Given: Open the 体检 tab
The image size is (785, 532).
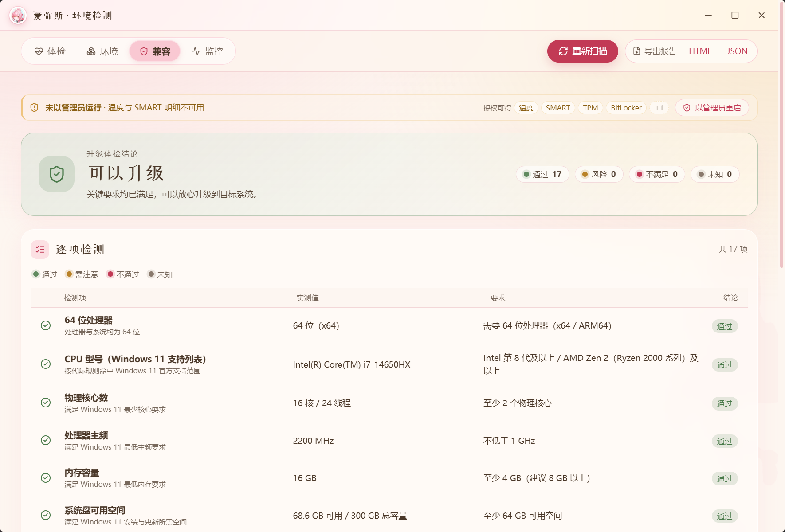Looking at the screenshot, I should click(50, 51).
